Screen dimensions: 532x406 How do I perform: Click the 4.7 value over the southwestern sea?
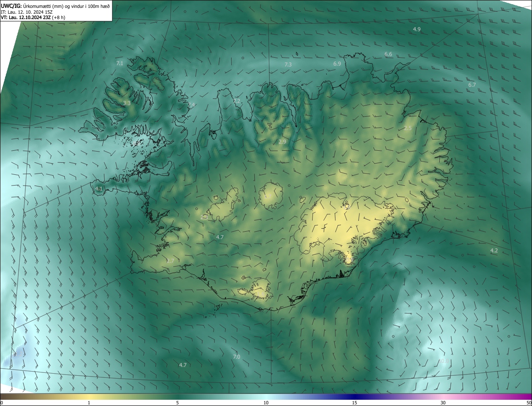(x=182, y=365)
